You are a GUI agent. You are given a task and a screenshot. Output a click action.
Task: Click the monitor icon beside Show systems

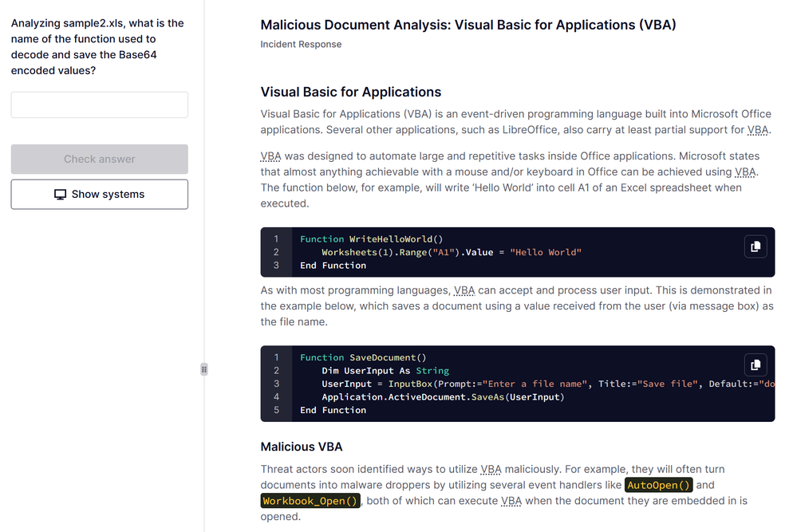[x=60, y=195]
